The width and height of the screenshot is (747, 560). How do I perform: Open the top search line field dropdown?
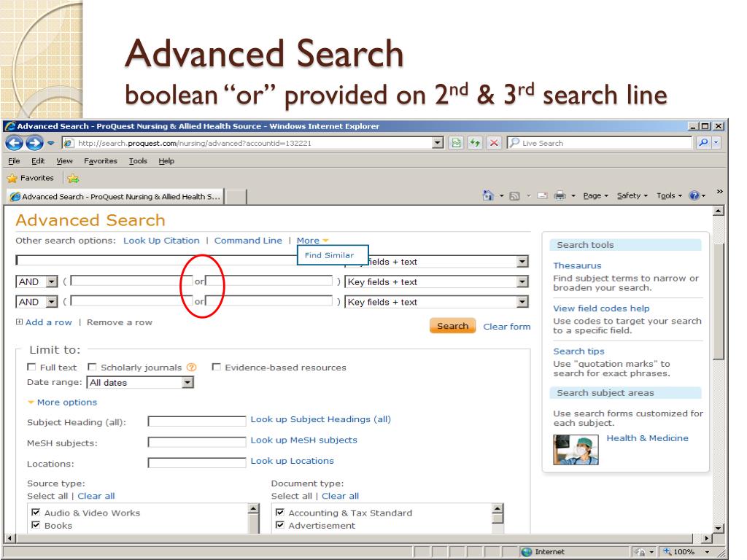coord(522,262)
